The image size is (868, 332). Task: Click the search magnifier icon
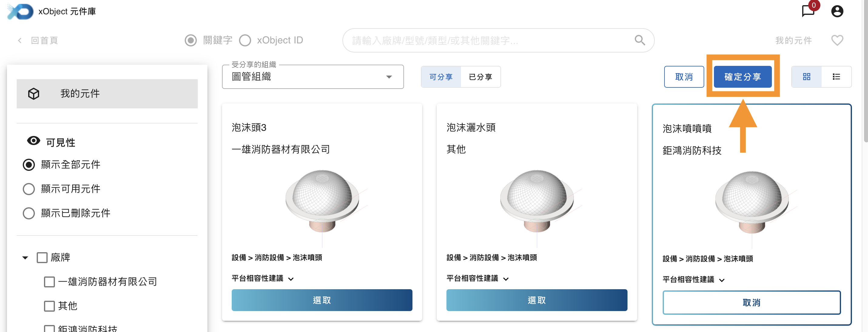tap(640, 40)
